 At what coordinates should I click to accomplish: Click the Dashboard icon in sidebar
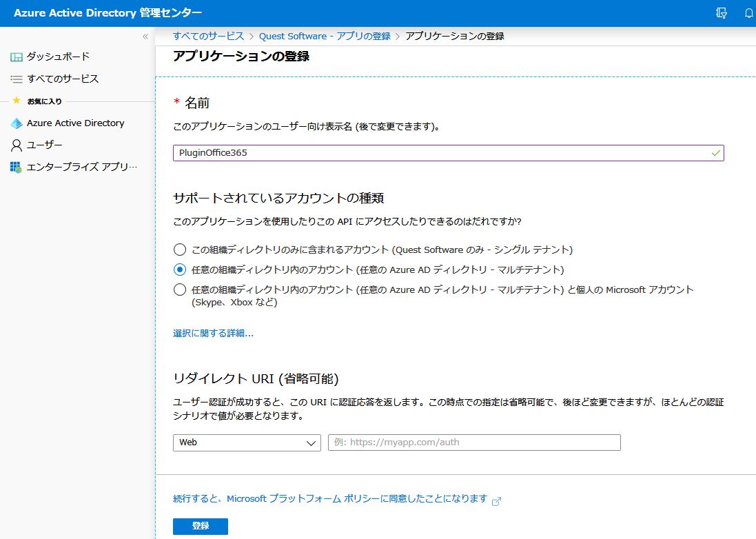(17, 57)
